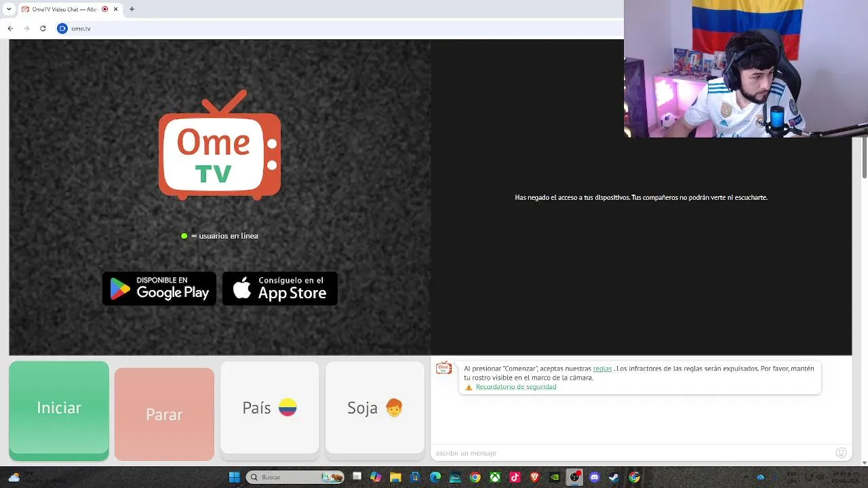This screenshot has height=488, width=868.
Task: Open the first Chrome icon next to Disney+
Action: point(475,477)
